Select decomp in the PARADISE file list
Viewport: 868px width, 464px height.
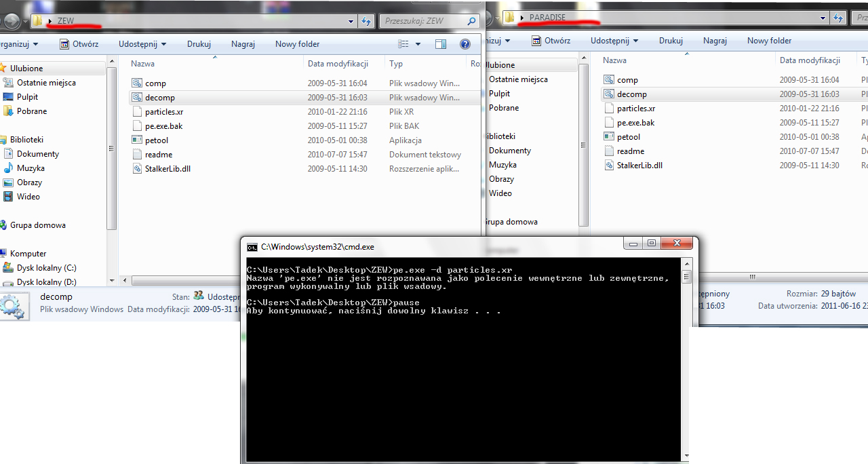625,94
